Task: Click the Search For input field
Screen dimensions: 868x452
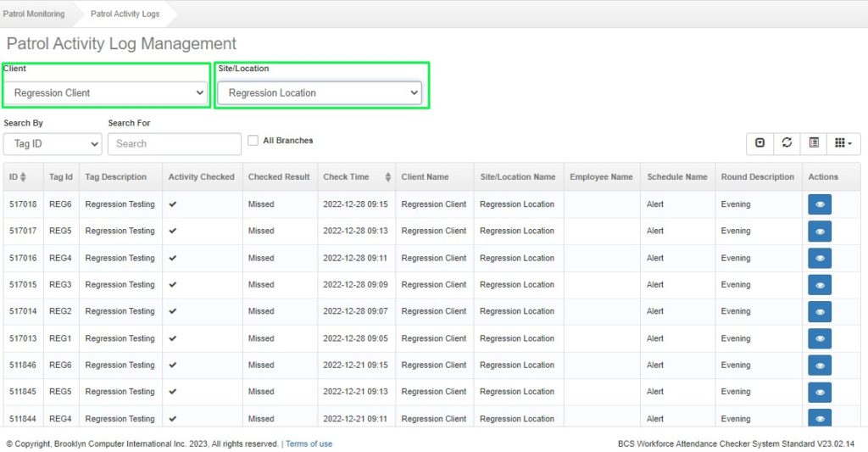Action: click(x=174, y=144)
